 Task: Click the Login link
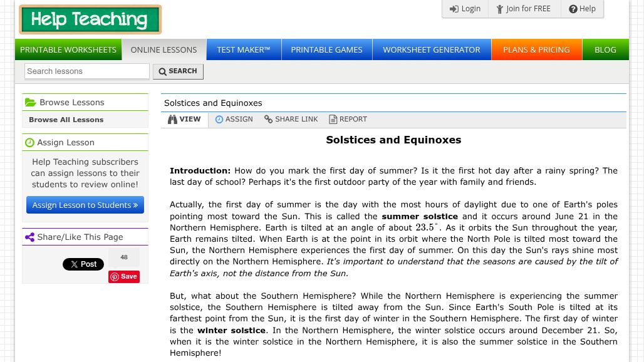tap(465, 9)
